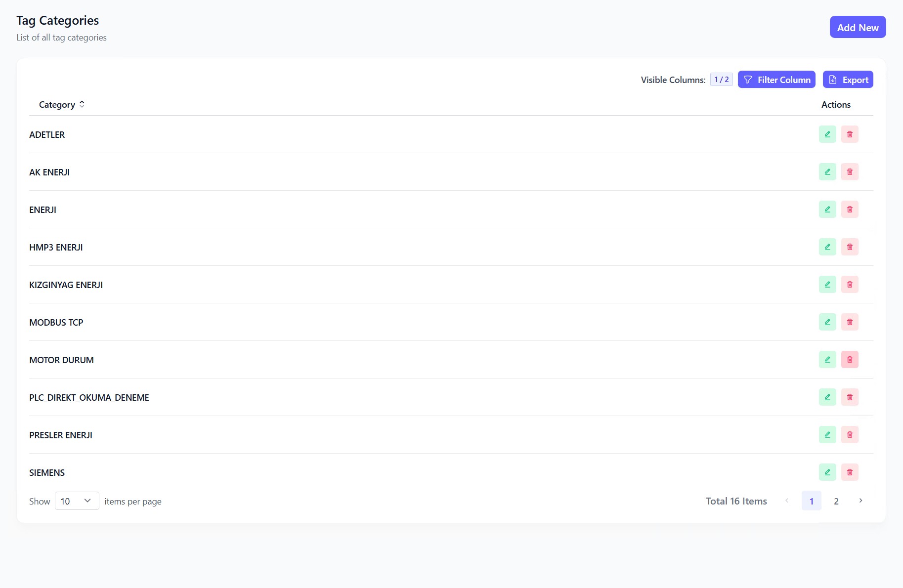Go to page 2
Screen dimensions: 903x588
pos(836,501)
